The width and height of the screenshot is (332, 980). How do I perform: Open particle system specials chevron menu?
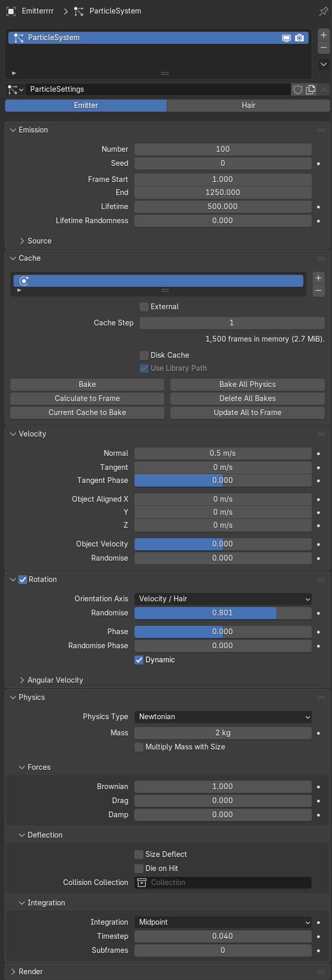pyautogui.click(x=324, y=64)
